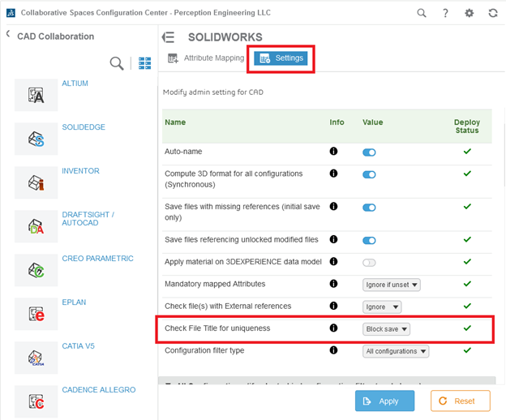This screenshot has width=506, height=420.
Task: Click the search icon above the CAD list
Action: (x=117, y=63)
